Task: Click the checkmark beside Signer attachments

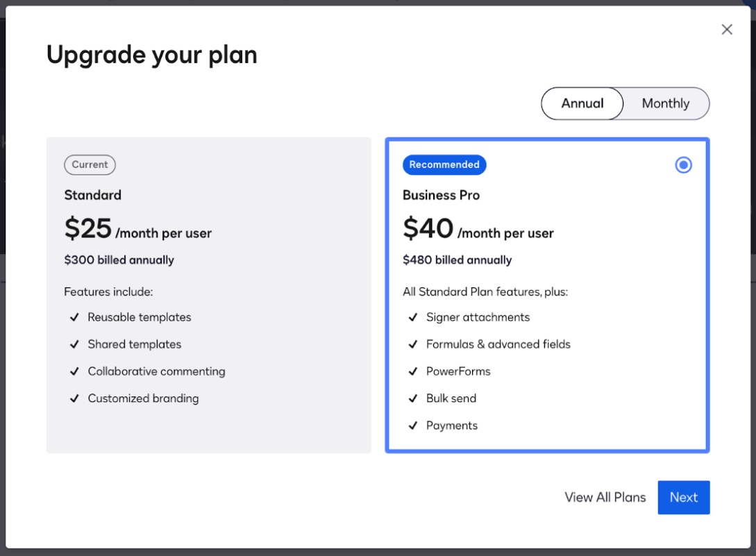Action: [x=413, y=317]
